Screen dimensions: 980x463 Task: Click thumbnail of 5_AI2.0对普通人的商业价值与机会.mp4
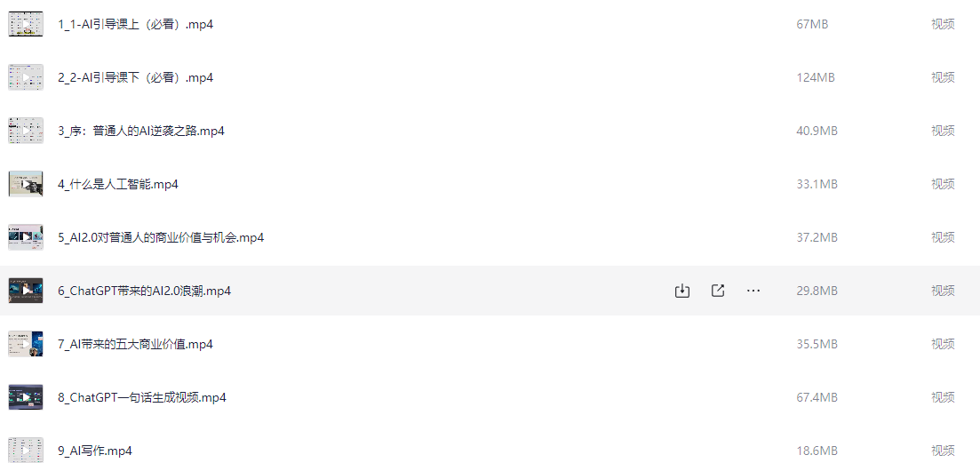26,237
